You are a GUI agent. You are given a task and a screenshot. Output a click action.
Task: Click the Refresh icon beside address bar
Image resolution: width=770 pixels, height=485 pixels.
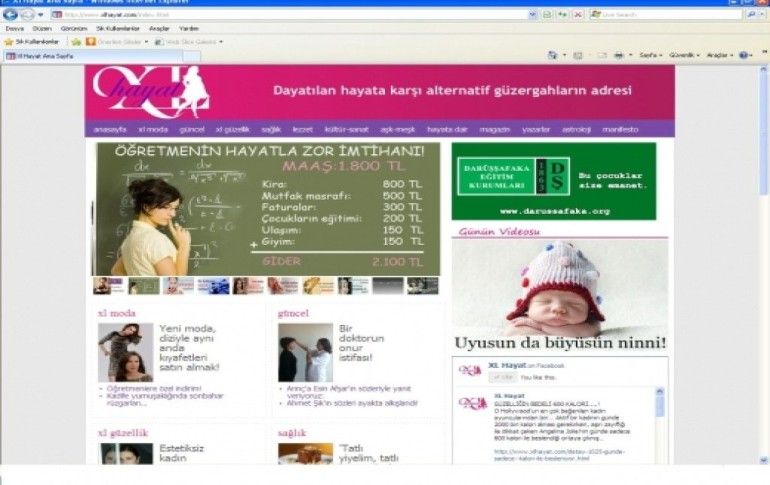pyautogui.click(x=563, y=15)
